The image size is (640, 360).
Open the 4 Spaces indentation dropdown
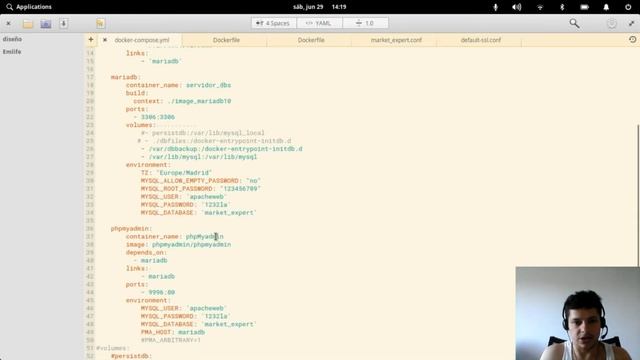coord(273,23)
